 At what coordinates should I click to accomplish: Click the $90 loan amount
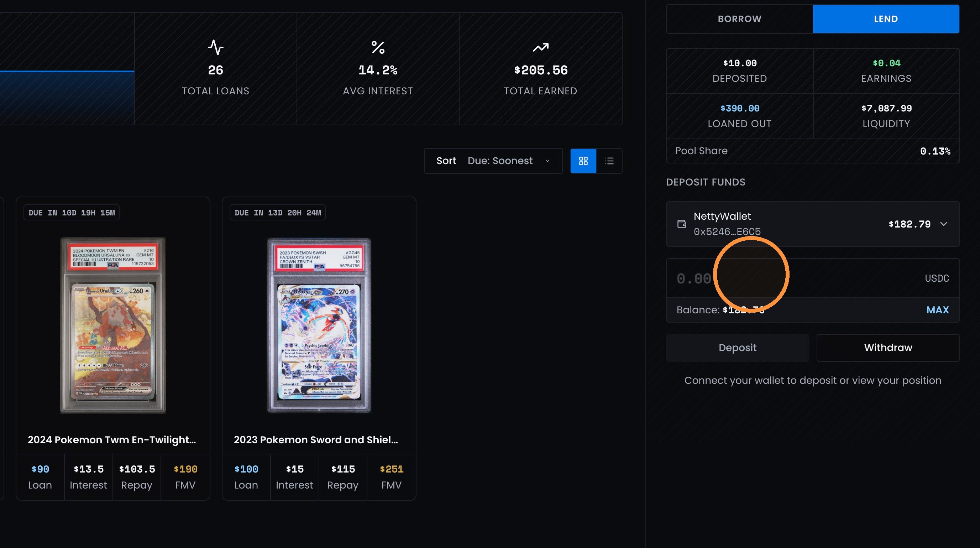tap(40, 469)
